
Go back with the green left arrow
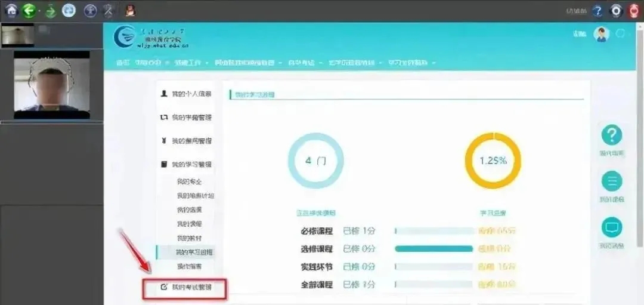[29, 10]
